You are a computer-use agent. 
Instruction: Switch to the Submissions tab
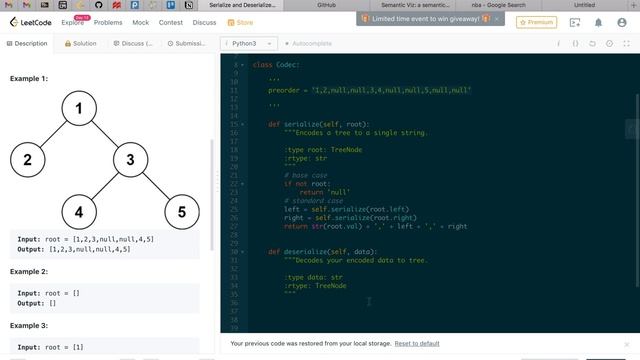click(x=187, y=43)
